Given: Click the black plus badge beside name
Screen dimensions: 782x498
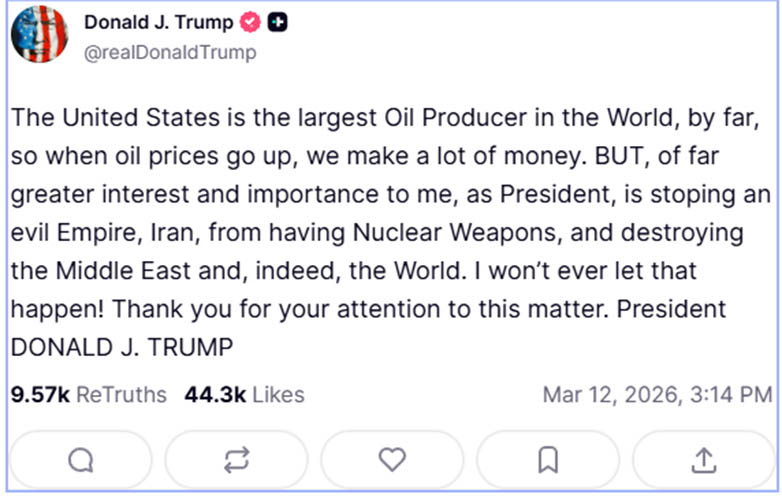Looking at the screenshot, I should [278, 23].
